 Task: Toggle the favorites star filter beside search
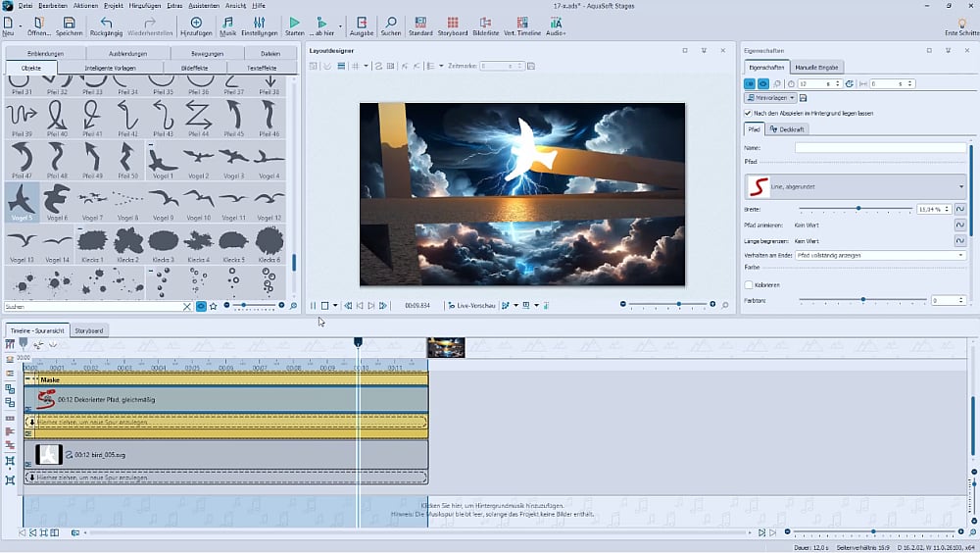coord(214,307)
